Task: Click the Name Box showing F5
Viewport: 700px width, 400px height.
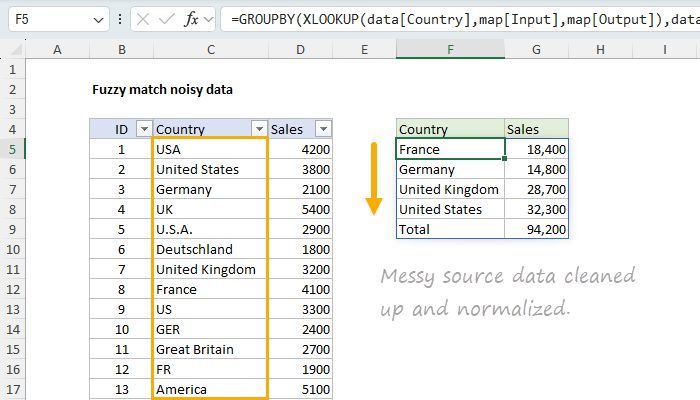Action: tap(58, 19)
